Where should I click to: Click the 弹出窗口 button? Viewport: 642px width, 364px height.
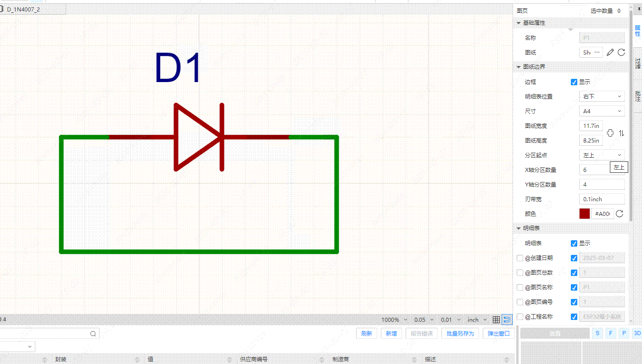click(498, 334)
